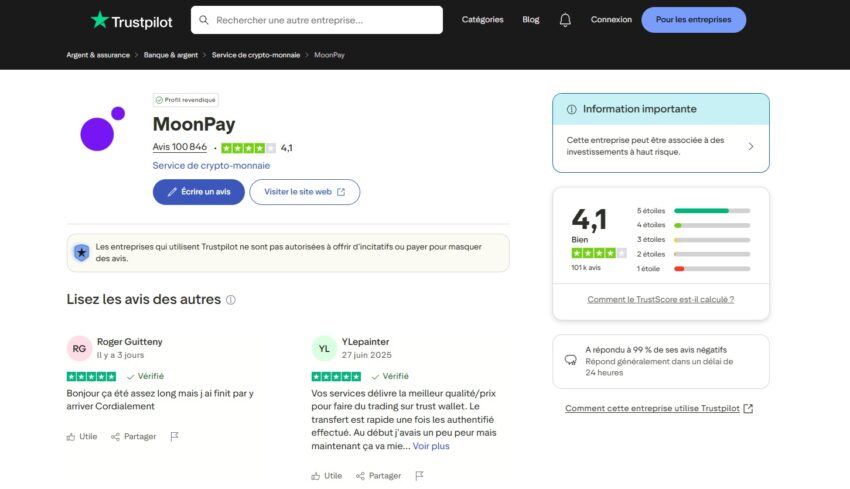Viewport: 850px width, 489px height.
Task: Mark Roger Guitteny's review as Utile
Action: click(x=82, y=437)
